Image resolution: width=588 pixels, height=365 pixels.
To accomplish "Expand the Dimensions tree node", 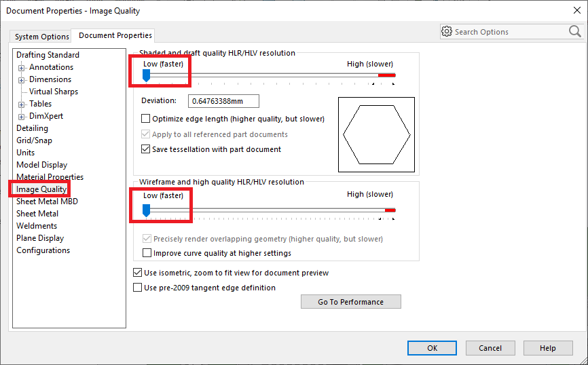I will (22, 80).
